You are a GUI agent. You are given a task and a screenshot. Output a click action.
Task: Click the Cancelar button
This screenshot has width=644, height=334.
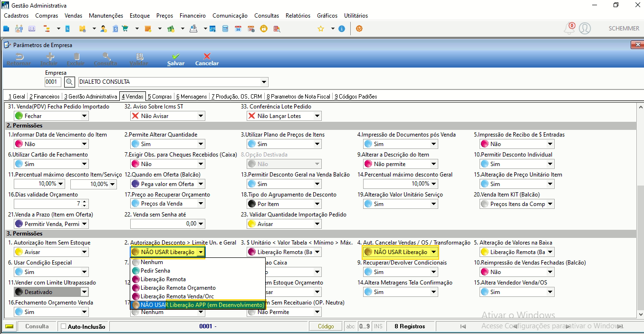207,59
